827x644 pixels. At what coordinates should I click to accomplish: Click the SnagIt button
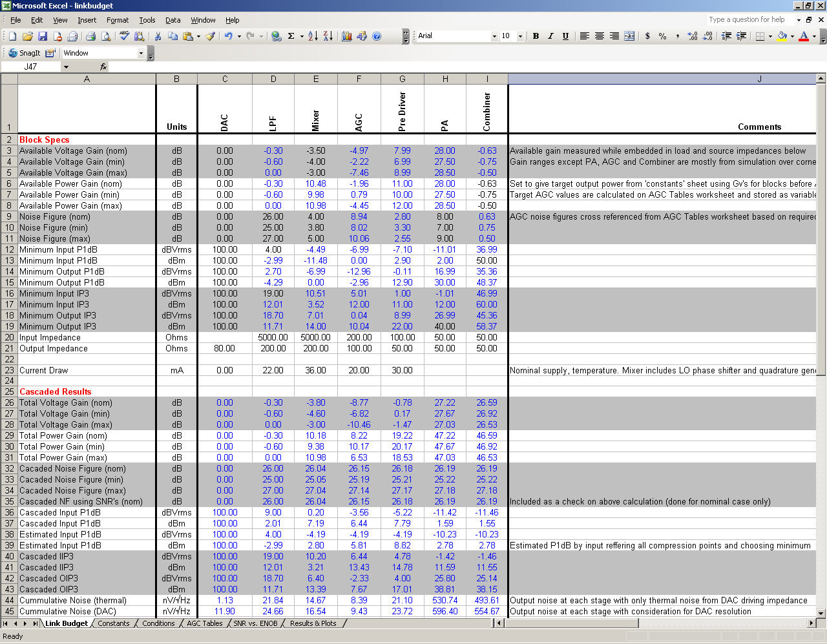click(x=25, y=53)
